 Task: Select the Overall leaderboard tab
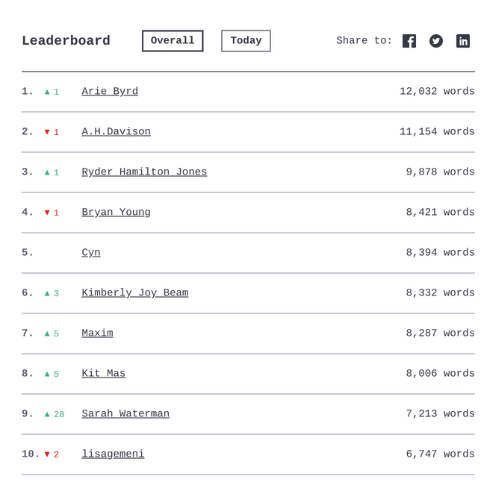[173, 41]
